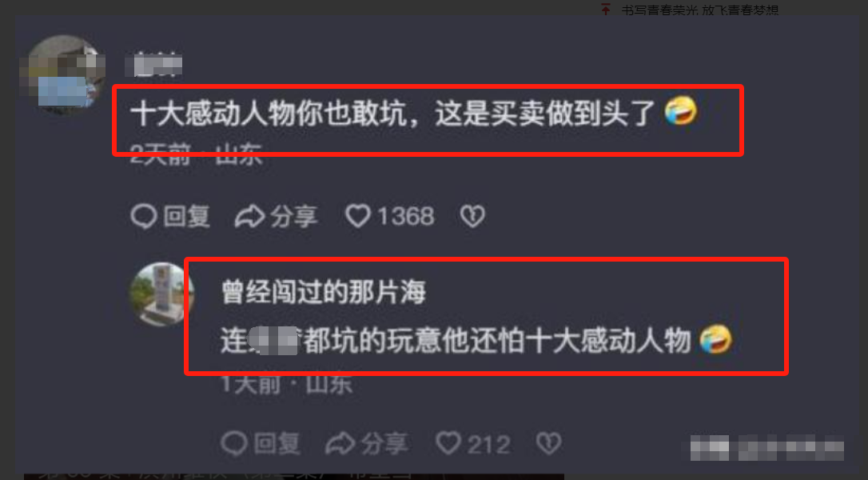Click the reply bubble icon under second comment
The width and height of the screenshot is (868, 480).
(234, 444)
